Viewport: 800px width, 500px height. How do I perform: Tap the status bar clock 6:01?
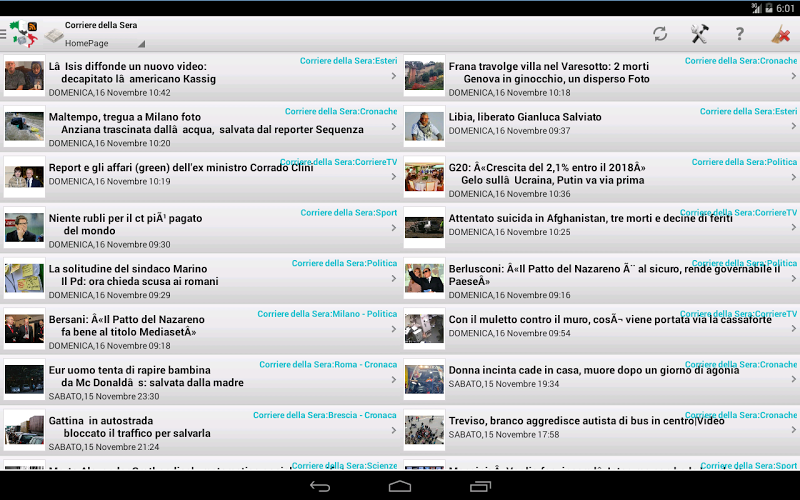tap(786, 8)
